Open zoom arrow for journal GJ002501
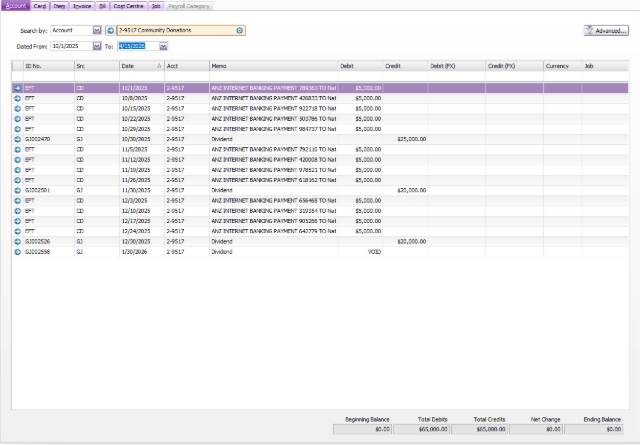 click(x=17, y=190)
